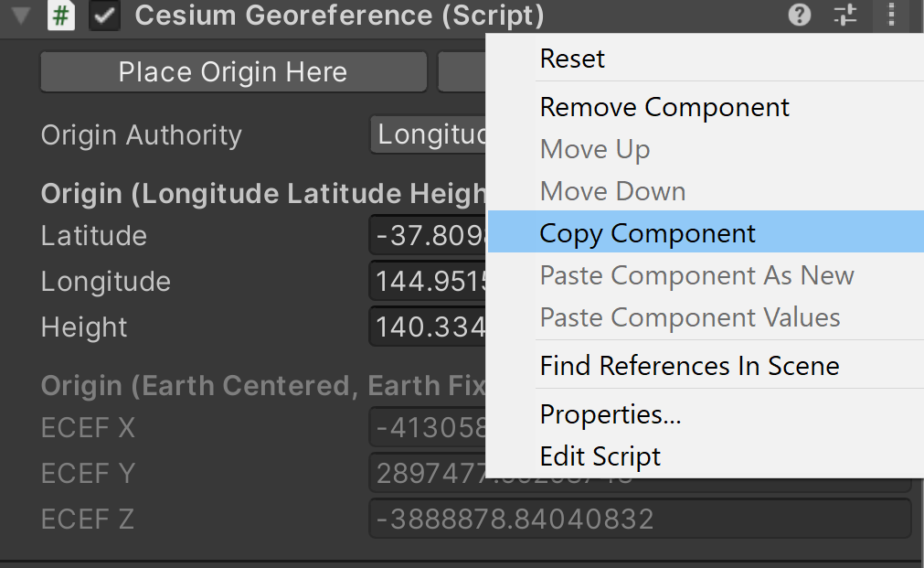Click the Latitude value field
924x568 pixels.
point(425,235)
